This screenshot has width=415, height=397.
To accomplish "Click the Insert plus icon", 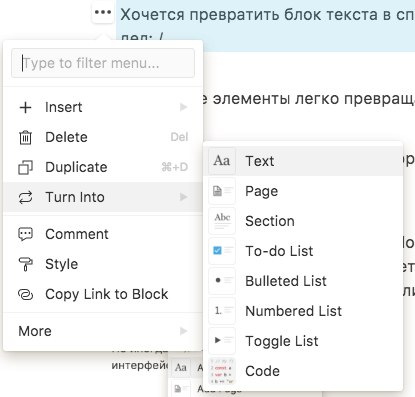I will pos(25,108).
